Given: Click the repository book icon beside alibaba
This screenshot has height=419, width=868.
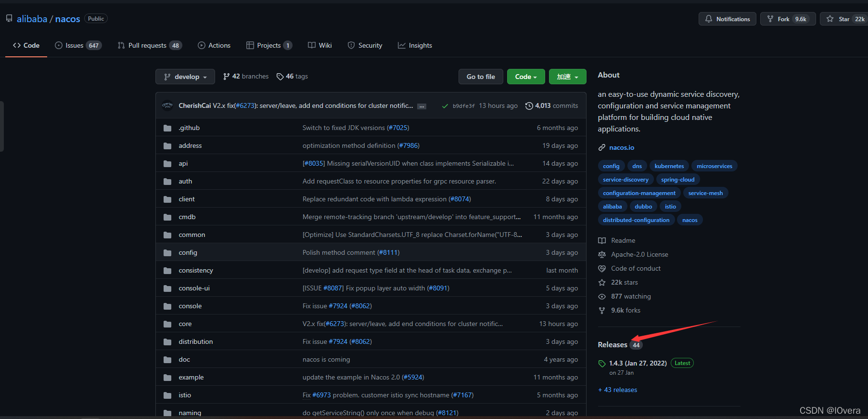Looking at the screenshot, I should point(9,18).
